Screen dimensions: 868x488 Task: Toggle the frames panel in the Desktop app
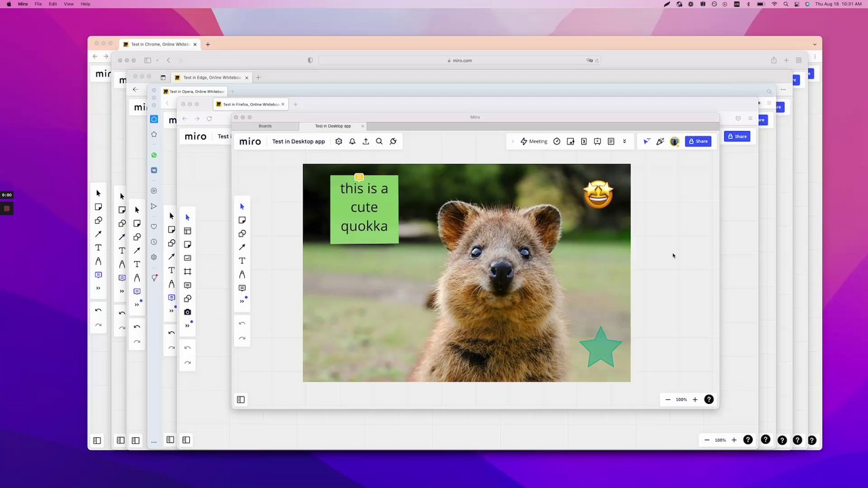click(241, 400)
